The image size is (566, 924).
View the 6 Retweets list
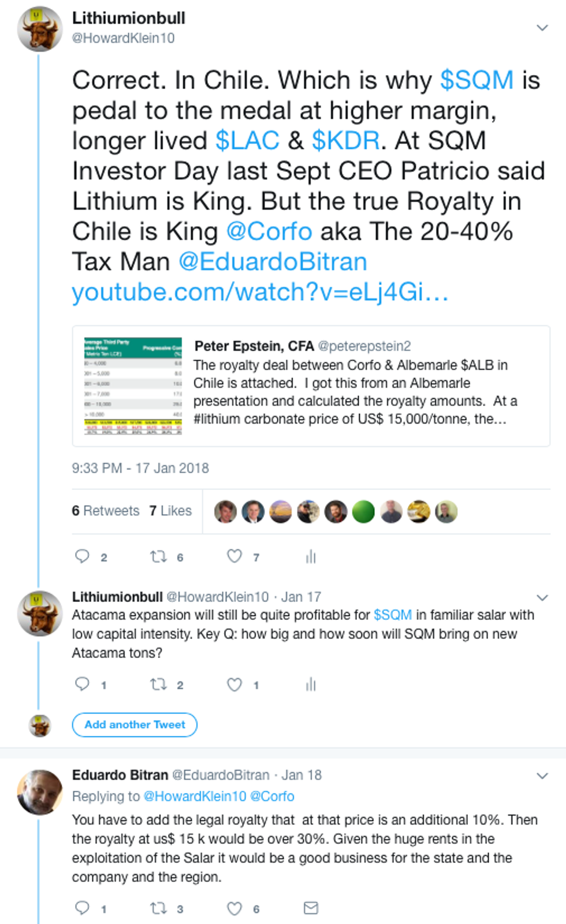pyautogui.click(x=106, y=511)
